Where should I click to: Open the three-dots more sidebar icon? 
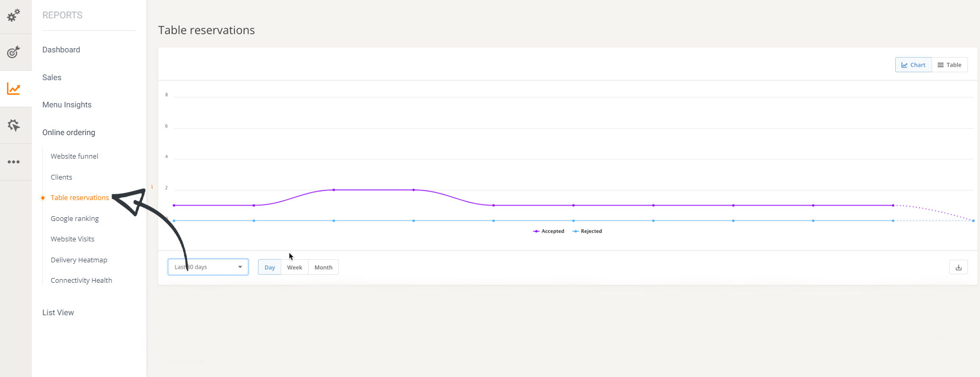(14, 162)
